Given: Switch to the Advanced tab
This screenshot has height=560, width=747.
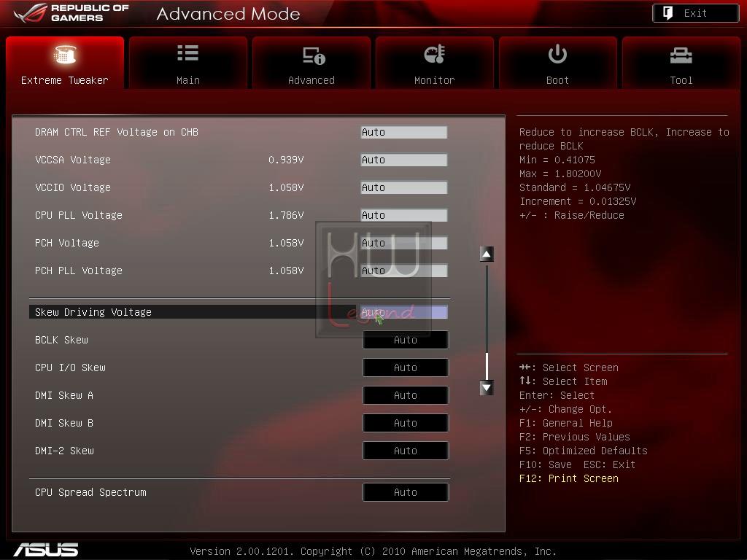Looking at the screenshot, I should click(x=311, y=63).
